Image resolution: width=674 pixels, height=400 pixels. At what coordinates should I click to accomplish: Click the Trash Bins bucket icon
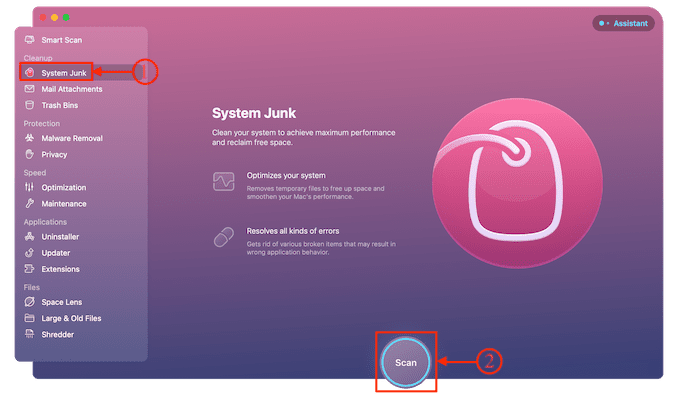click(x=29, y=105)
